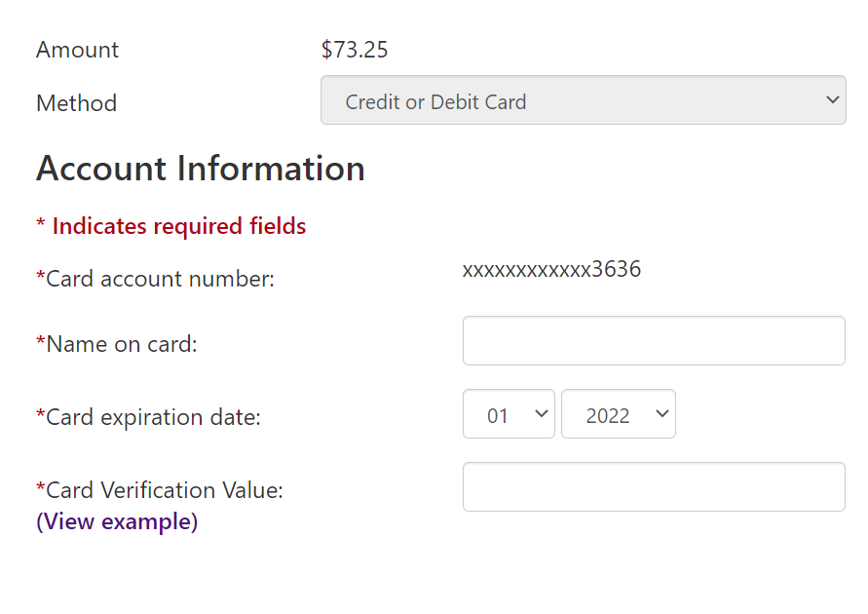Click the Method label
Image resolution: width=868 pixels, height=614 pixels.
click(x=76, y=103)
